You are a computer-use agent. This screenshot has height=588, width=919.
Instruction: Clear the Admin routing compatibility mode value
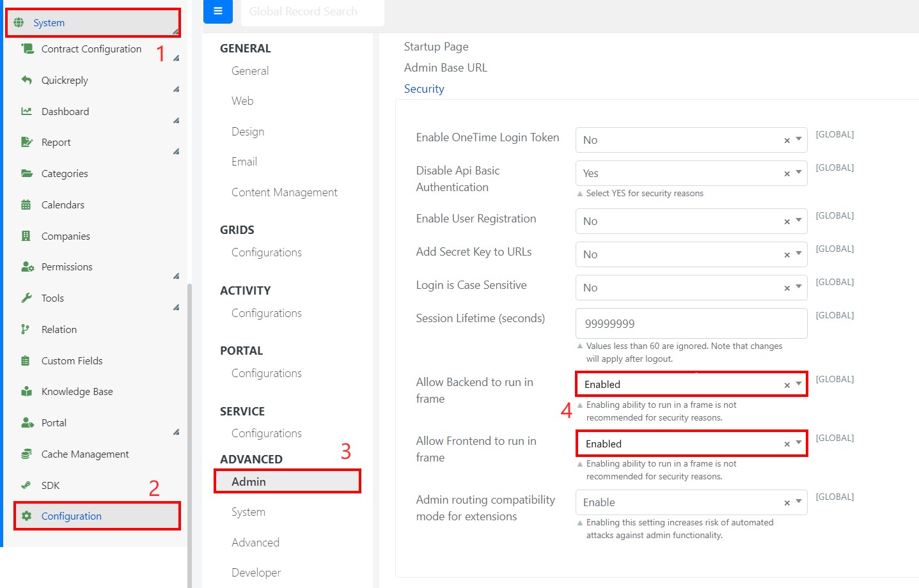[787, 503]
